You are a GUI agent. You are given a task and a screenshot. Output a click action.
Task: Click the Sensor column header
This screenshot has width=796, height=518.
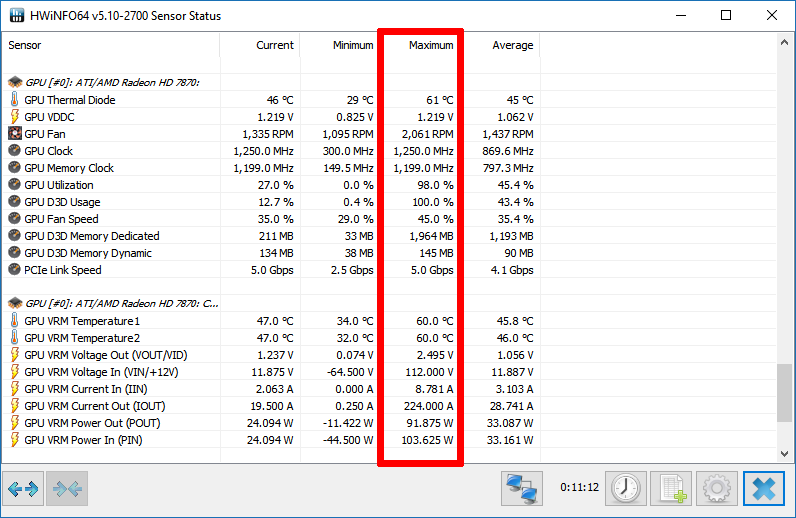click(x=111, y=45)
